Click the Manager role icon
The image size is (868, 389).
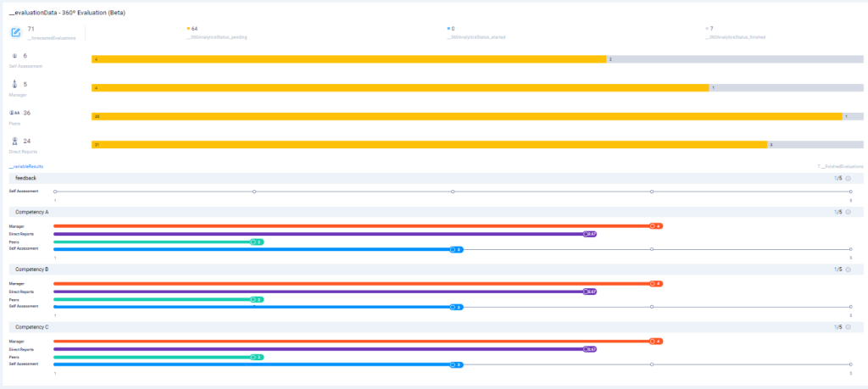14,84
